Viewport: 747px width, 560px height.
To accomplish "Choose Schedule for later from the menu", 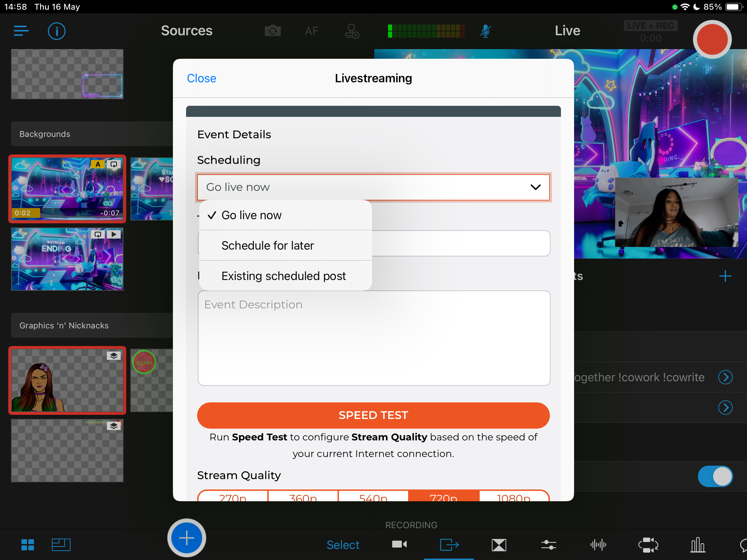I will [268, 245].
